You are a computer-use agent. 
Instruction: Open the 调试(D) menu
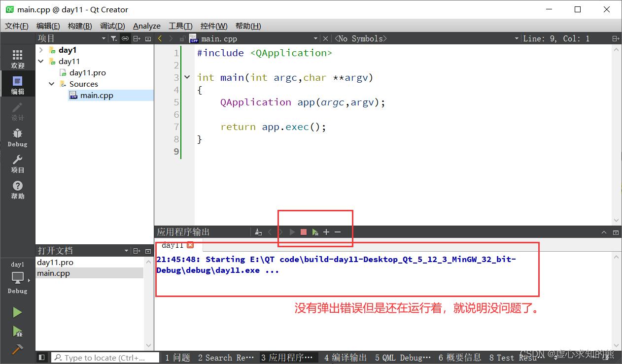click(x=112, y=26)
